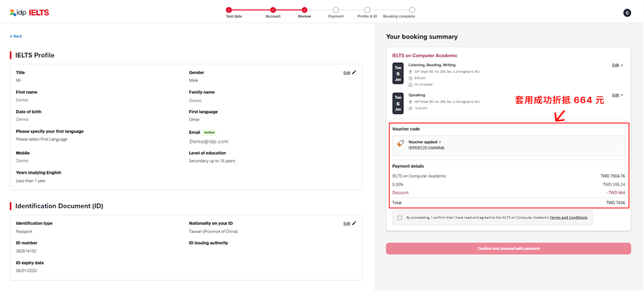
Task: Click the Test date step label
Action: coord(234,16)
